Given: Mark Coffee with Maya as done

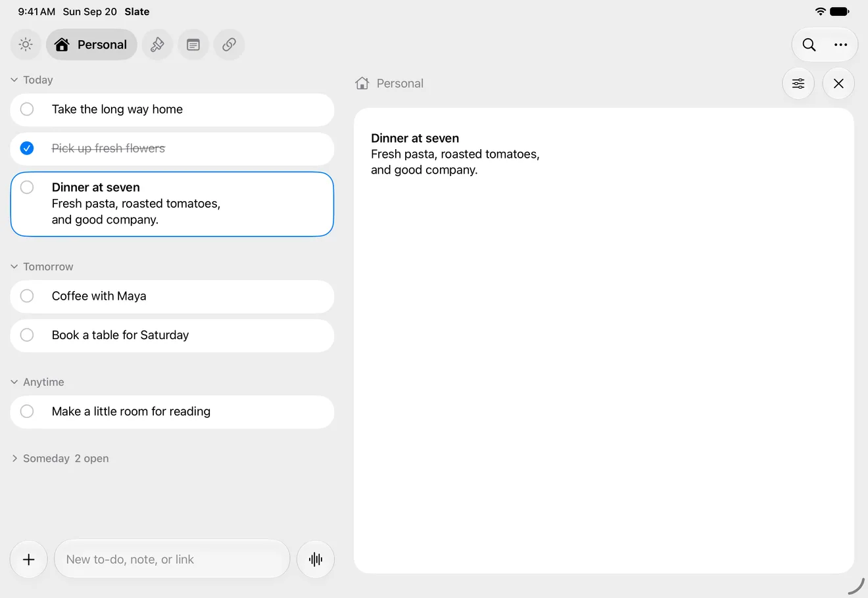Looking at the screenshot, I should (27, 296).
